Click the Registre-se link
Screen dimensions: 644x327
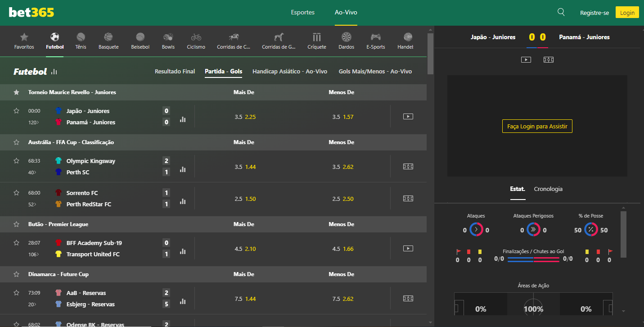(594, 13)
